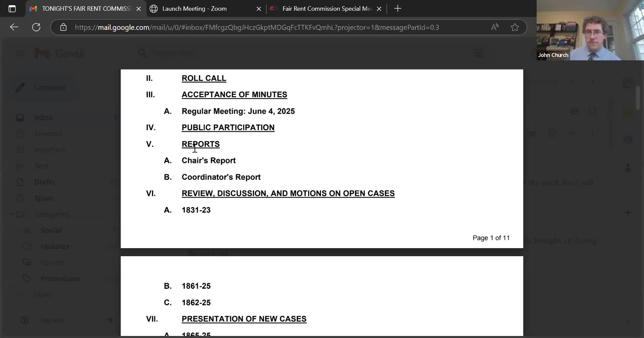Click the dimmed print icon for the email
Screen dimensions: 644x338
575,111
